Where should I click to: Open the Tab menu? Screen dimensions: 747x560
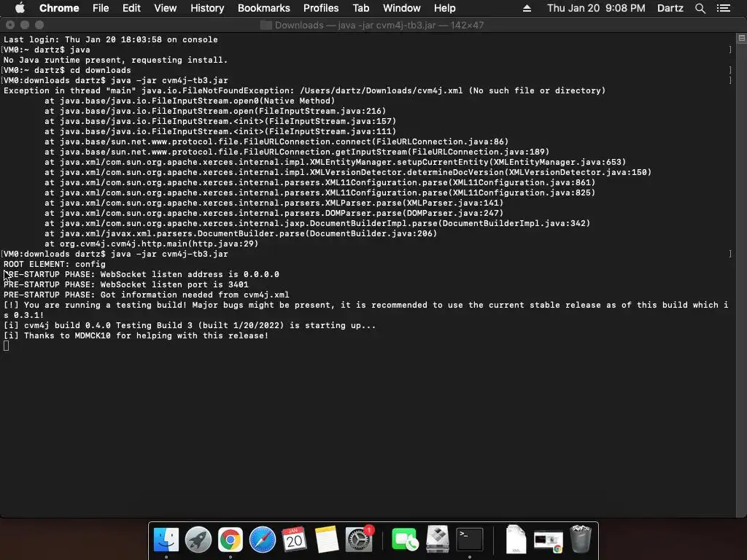click(360, 8)
